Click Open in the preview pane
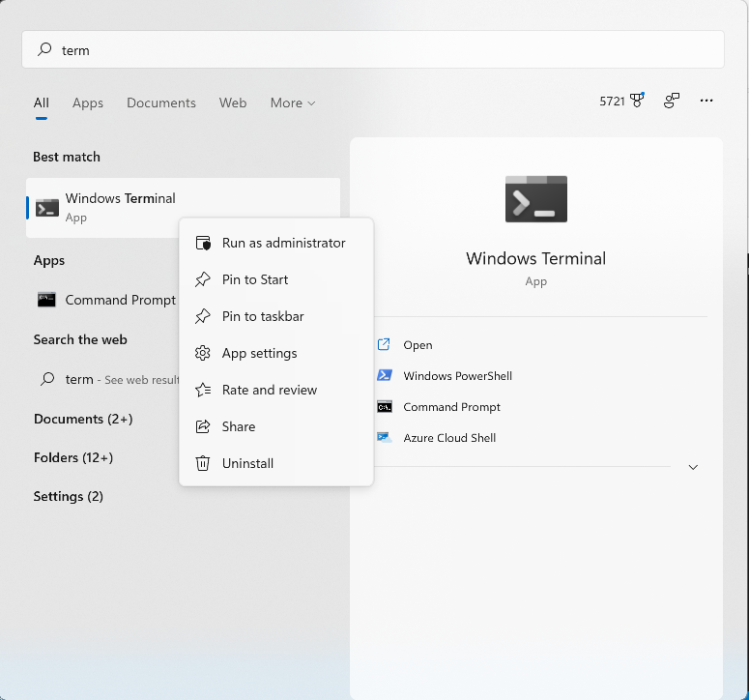This screenshot has height=700, width=749. (x=418, y=344)
